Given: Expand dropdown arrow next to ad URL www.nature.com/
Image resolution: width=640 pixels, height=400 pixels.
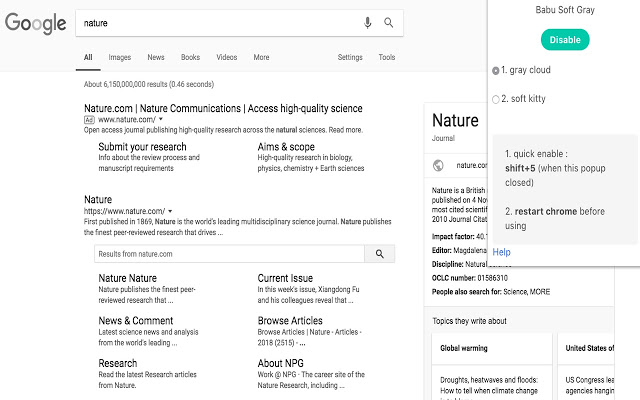Looking at the screenshot, I should click(161, 119).
